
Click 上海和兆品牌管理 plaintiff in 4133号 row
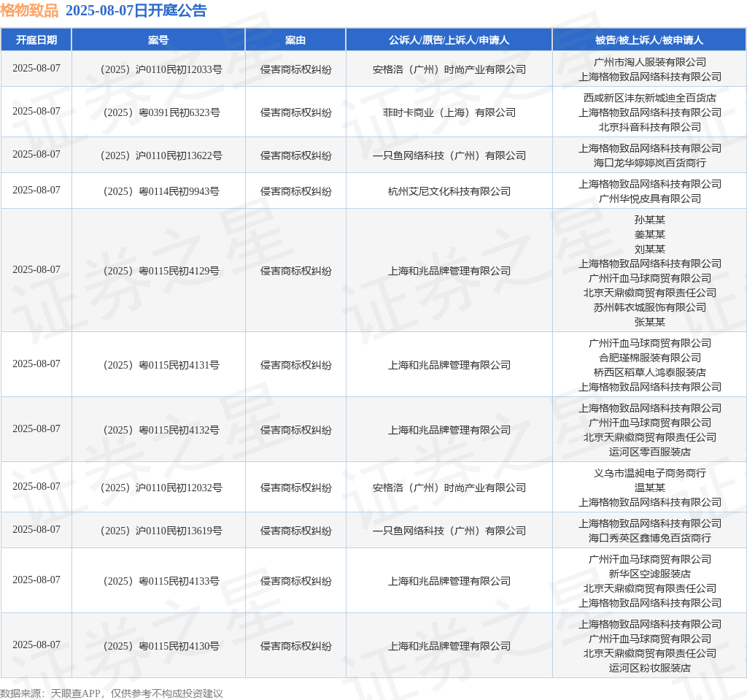click(449, 581)
